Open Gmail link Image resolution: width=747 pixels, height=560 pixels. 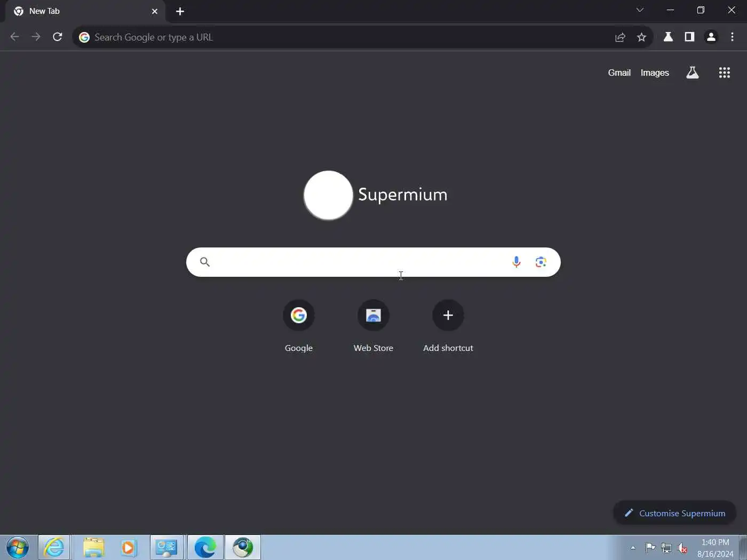click(619, 73)
